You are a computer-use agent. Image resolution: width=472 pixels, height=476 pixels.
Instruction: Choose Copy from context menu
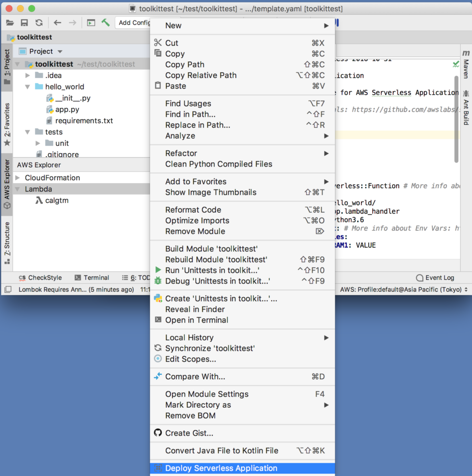242,54
